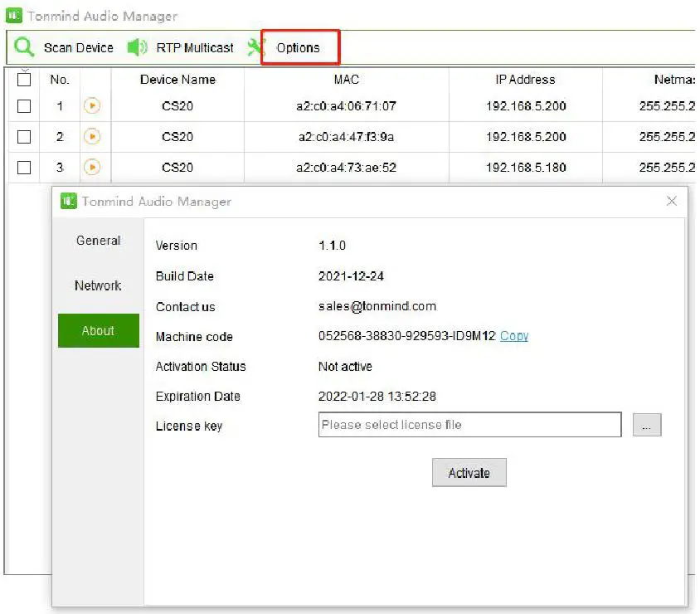700x614 pixels.
Task: Switch to the General tab
Action: (98, 241)
